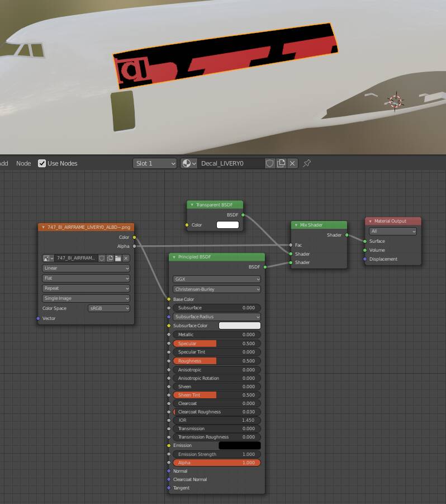The width and height of the screenshot is (446, 504).
Task: Open the Single Image source dropdown
Action: click(86, 298)
